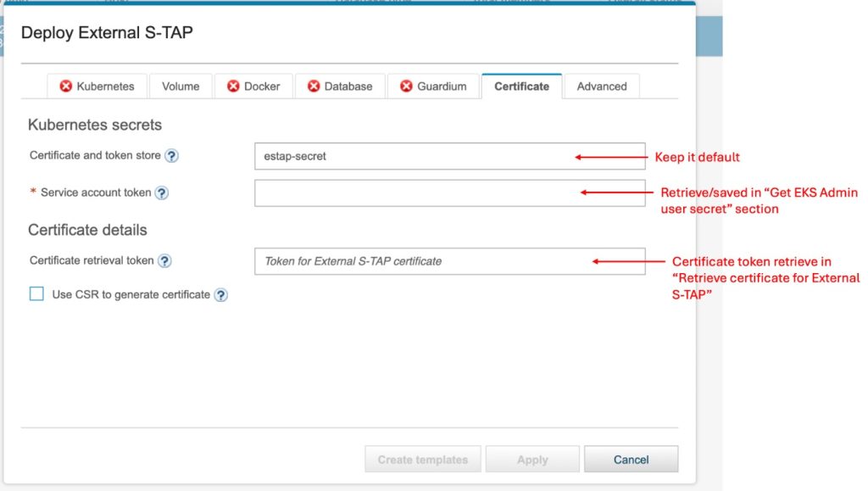The image size is (868, 491).
Task: Focus the Certificate and token store field
Action: (450, 156)
